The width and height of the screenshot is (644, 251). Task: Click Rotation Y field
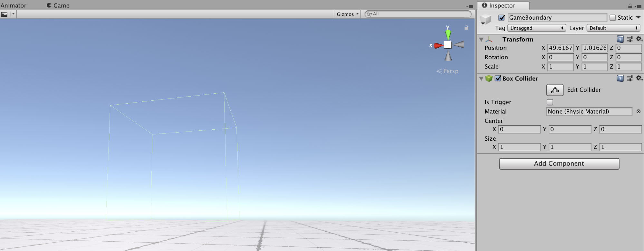(x=595, y=57)
